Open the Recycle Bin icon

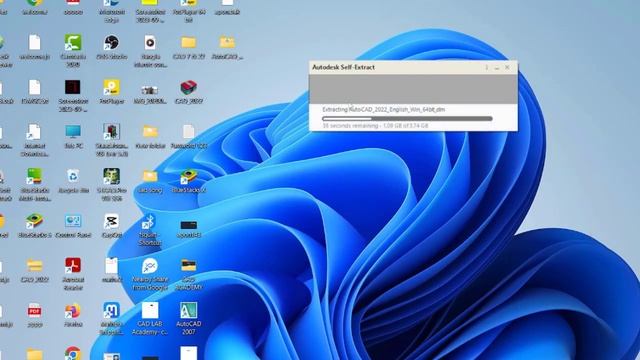[73, 176]
